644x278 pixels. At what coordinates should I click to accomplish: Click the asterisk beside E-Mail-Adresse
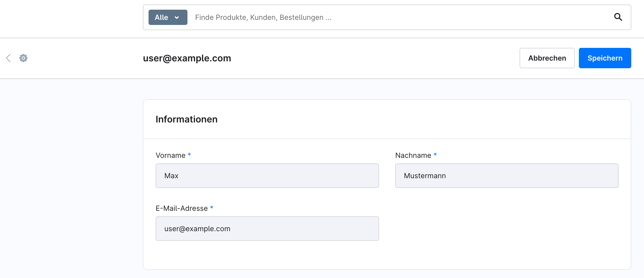point(212,207)
